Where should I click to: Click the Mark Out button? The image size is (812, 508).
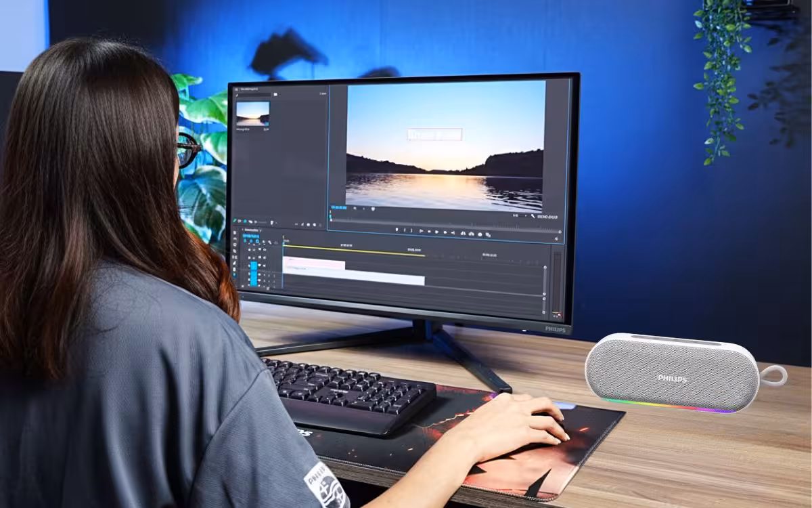click(x=412, y=230)
